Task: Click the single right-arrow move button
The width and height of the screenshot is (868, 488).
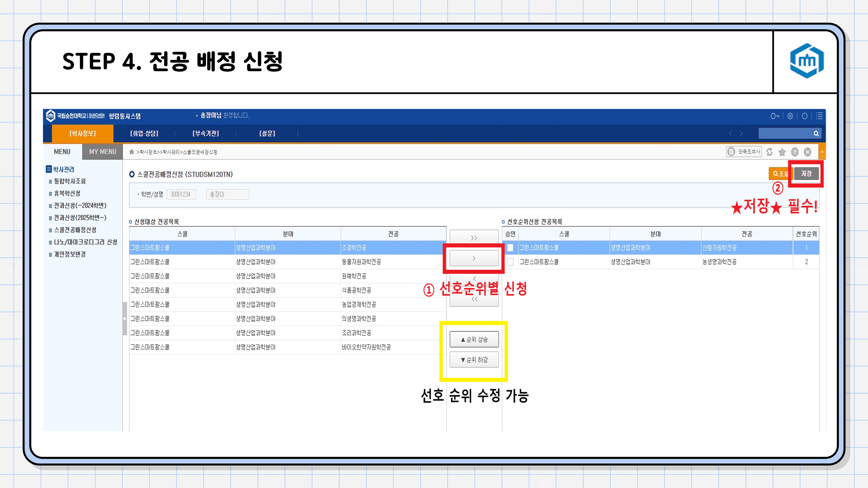Action: [474, 258]
